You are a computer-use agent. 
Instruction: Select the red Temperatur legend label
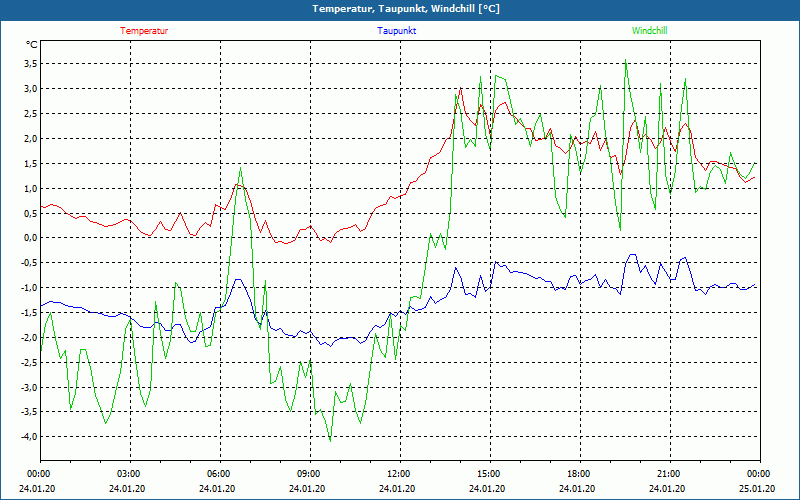[144, 31]
